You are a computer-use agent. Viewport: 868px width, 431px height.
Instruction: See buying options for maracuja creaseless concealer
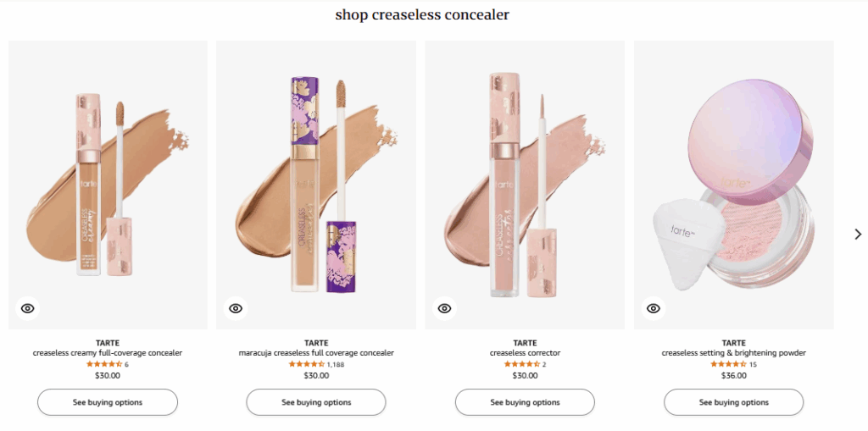[x=316, y=402]
